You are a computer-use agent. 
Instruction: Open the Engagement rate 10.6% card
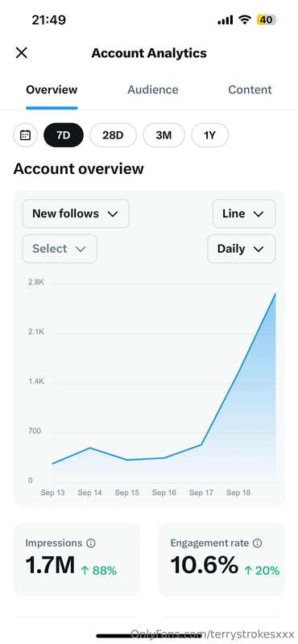(221, 559)
